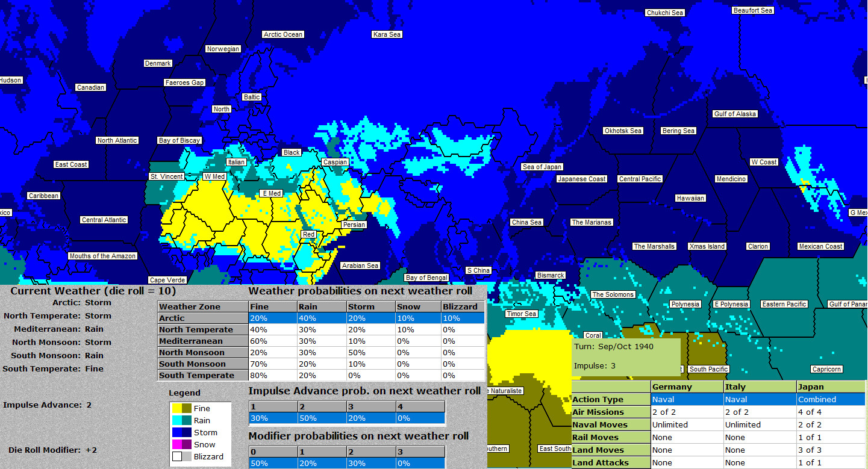Select the Land Attacks row header

[x=611, y=462]
